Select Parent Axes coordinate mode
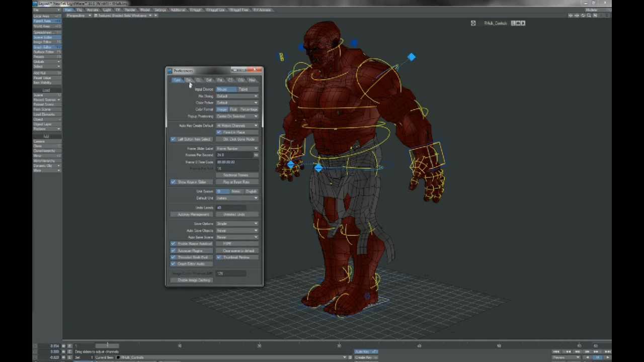This screenshot has width=644, height=362. coord(47,22)
